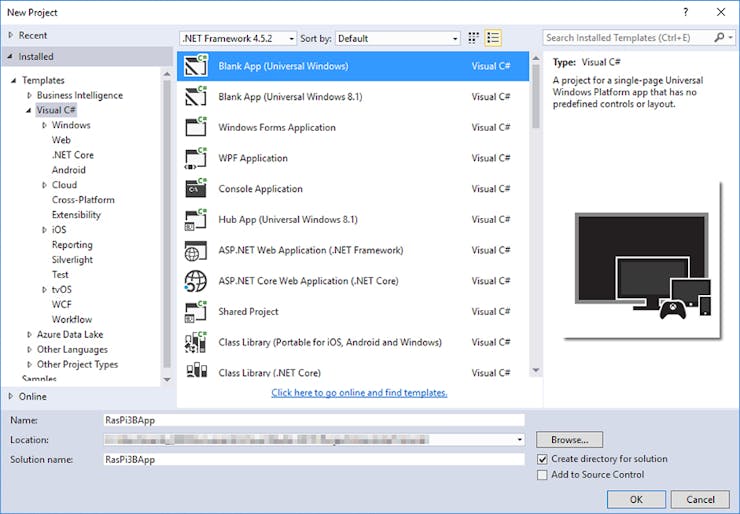
Task: Select the WCF category
Action: tap(61, 304)
